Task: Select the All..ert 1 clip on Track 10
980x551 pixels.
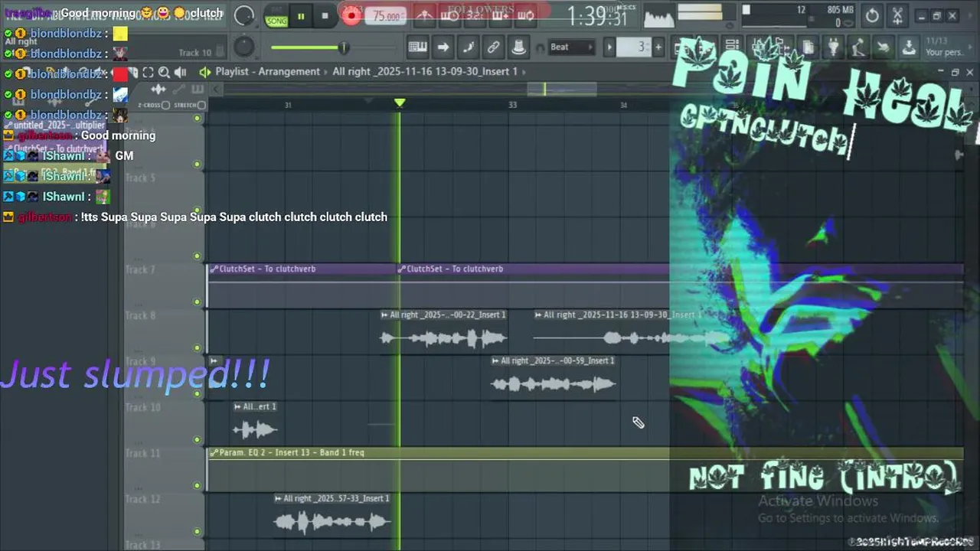Action: tap(255, 423)
